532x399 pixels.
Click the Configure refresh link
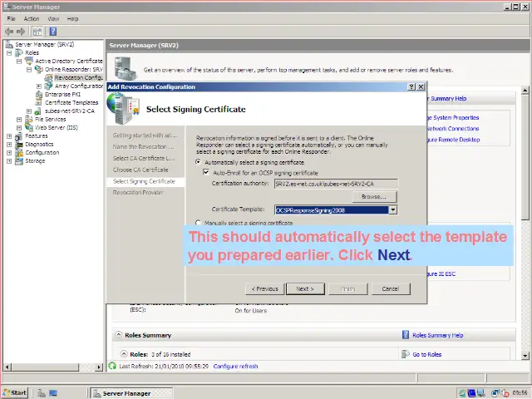pyautogui.click(x=235, y=366)
